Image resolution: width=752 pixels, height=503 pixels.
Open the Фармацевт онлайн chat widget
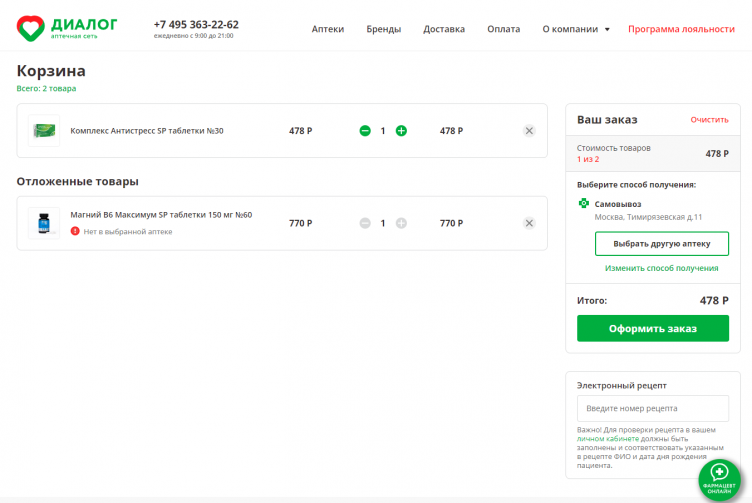pos(719,477)
